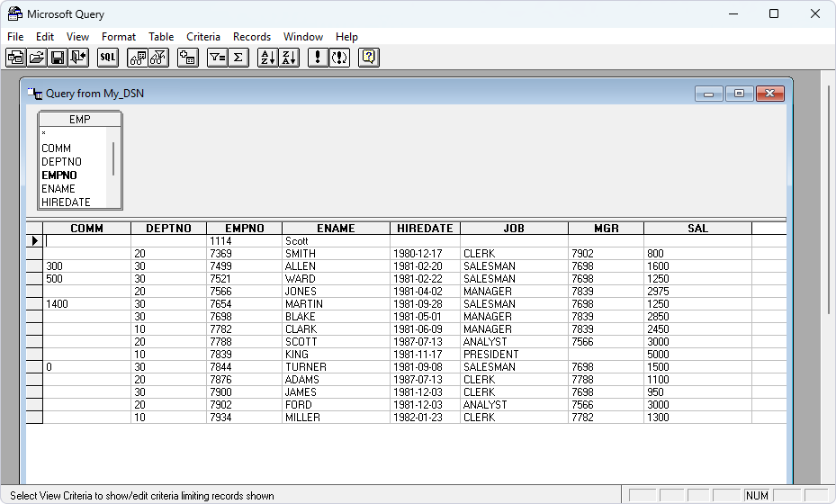
Task: Open the Records menu
Action: click(x=252, y=37)
